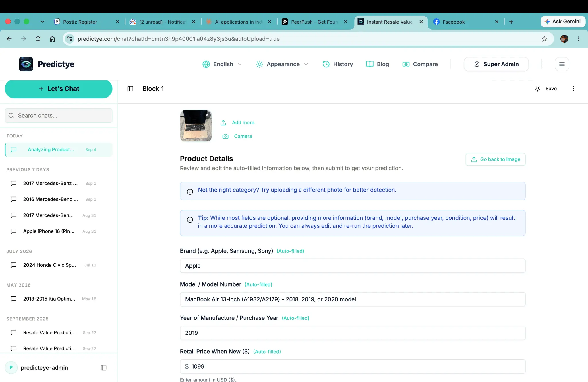The height and width of the screenshot is (382, 588).
Task: Switch to the Facebook browser tab
Action: click(466, 22)
